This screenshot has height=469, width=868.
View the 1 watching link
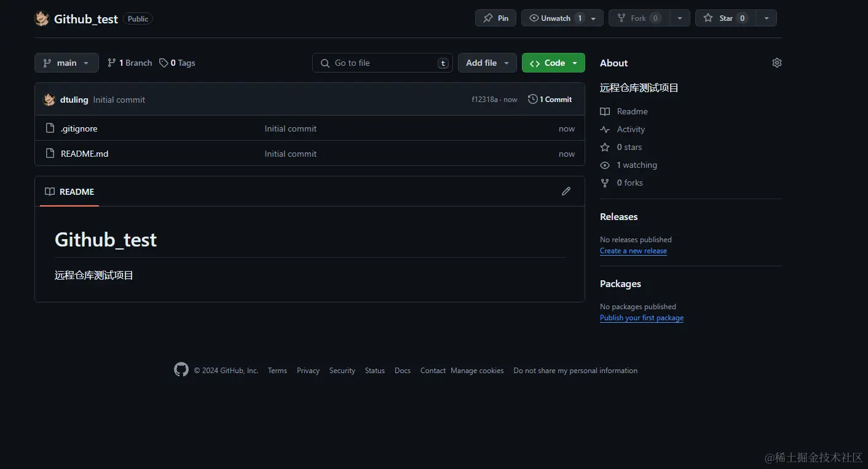point(629,165)
